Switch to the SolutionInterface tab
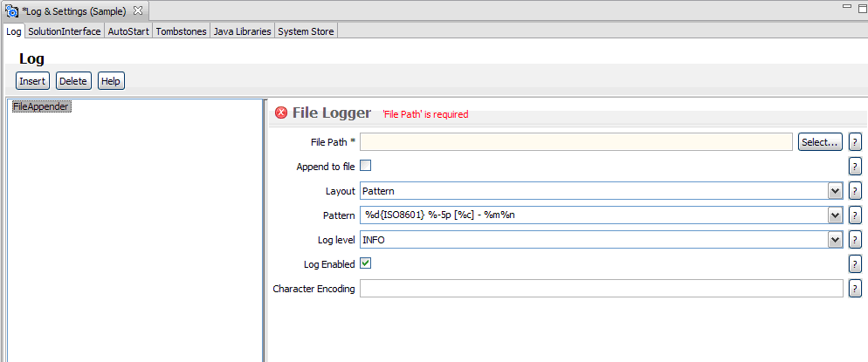Screen dimensions: 868x362 [64, 31]
